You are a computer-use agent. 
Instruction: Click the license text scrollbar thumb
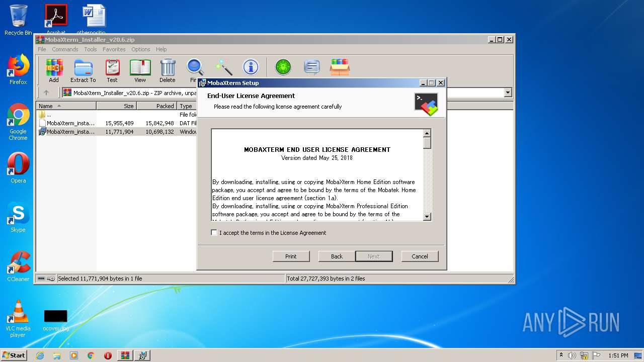[x=427, y=143]
